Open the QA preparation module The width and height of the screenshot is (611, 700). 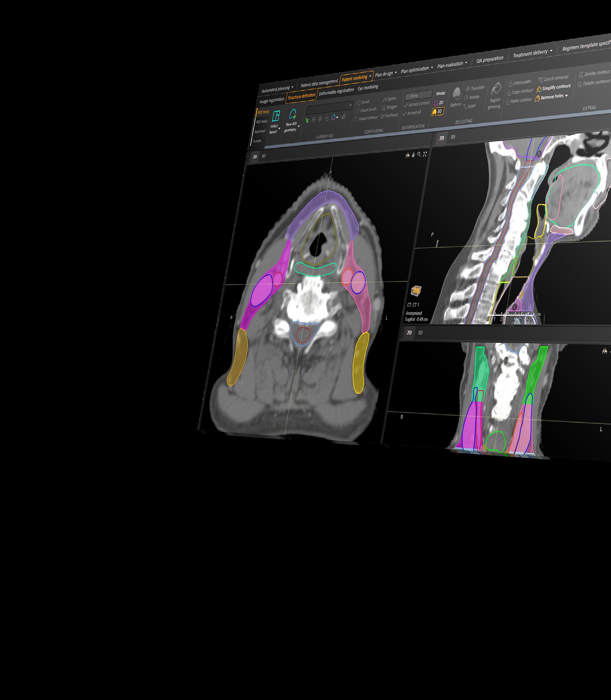(x=490, y=60)
